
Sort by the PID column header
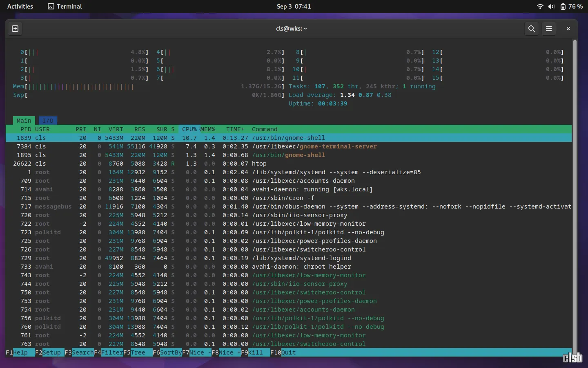[x=25, y=129]
